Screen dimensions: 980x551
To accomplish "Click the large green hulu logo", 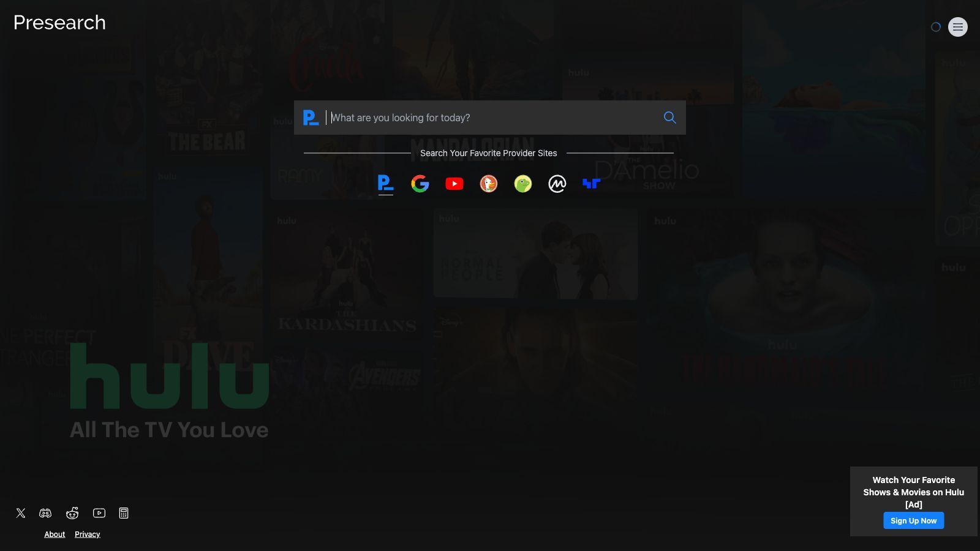I will tap(169, 377).
